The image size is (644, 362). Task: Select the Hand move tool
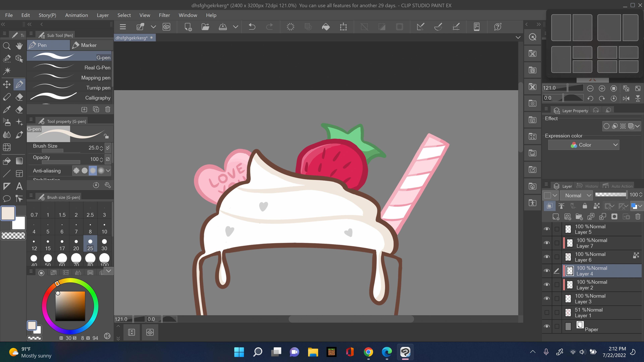[x=19, y=46]
